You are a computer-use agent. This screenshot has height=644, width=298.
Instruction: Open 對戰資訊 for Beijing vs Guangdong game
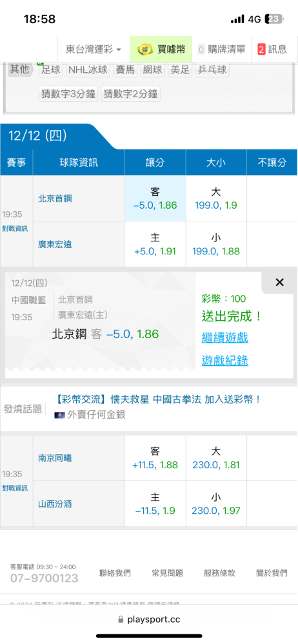pyautogui.click(x=15, y=229)
